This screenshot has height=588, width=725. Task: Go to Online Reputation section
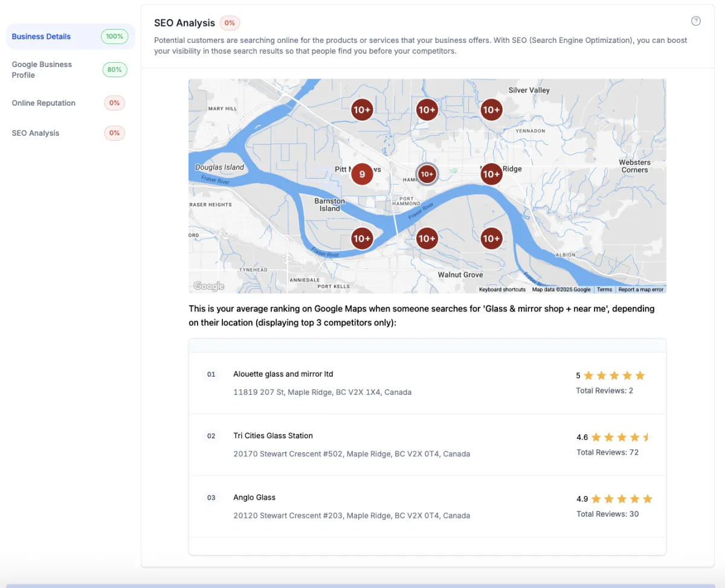tap(43, 103)
